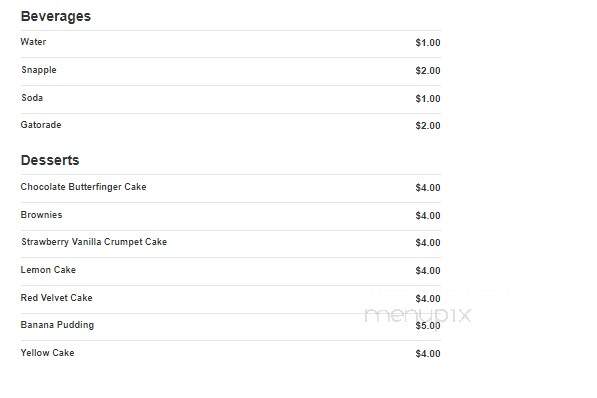The width and height of the screenshot is (597, 398).
Task: Choose Banana Pudding from desserts
Action: pos(57,325)
